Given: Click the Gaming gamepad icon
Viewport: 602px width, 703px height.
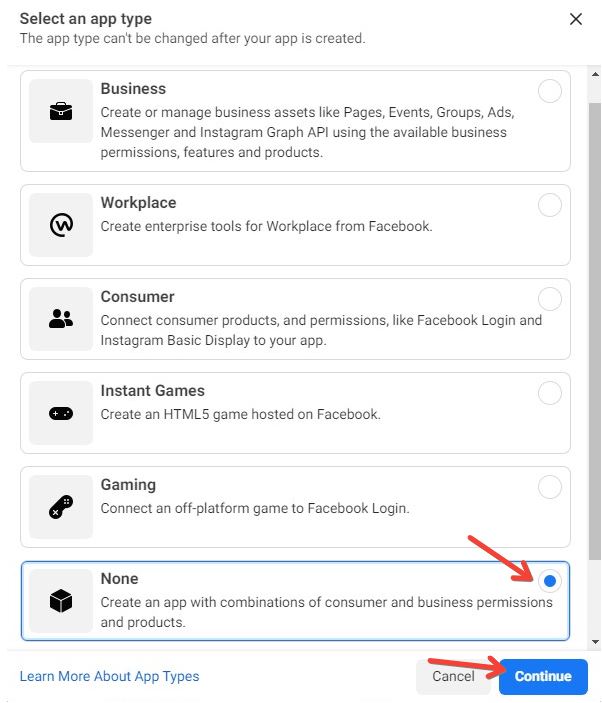Looking at the screenshot, I should 61,507.
